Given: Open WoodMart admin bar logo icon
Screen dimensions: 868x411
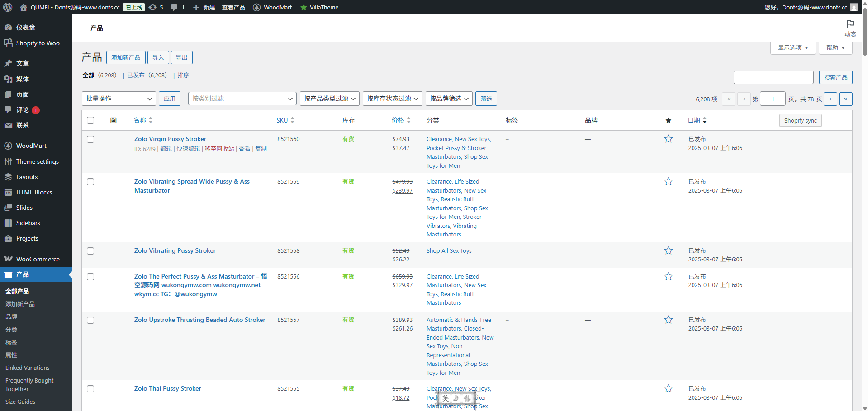Looking at the screenshot, I should tap(256, 7).
